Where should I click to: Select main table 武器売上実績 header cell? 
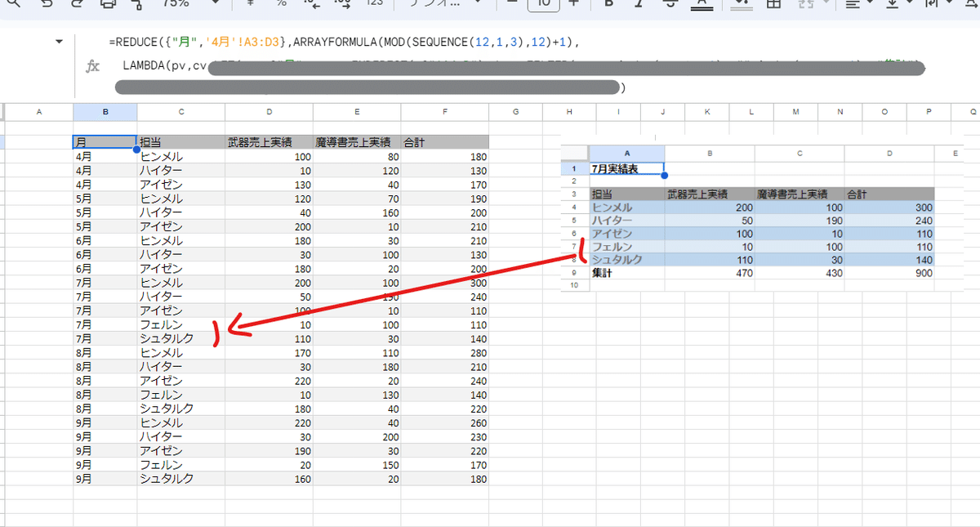point(269,142)
